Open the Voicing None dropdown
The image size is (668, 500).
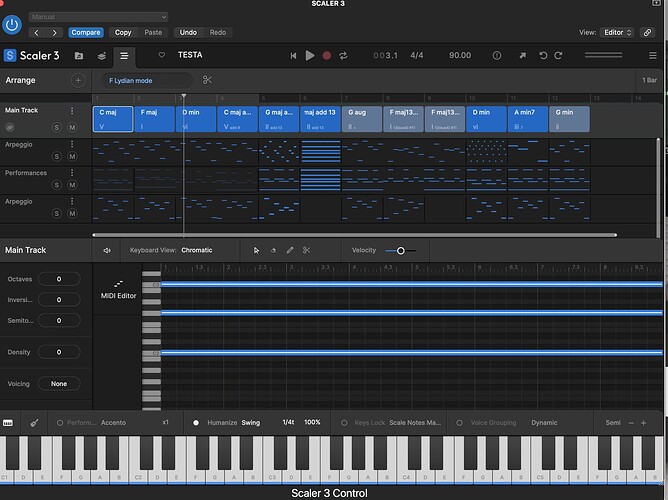tap(59, 384)
